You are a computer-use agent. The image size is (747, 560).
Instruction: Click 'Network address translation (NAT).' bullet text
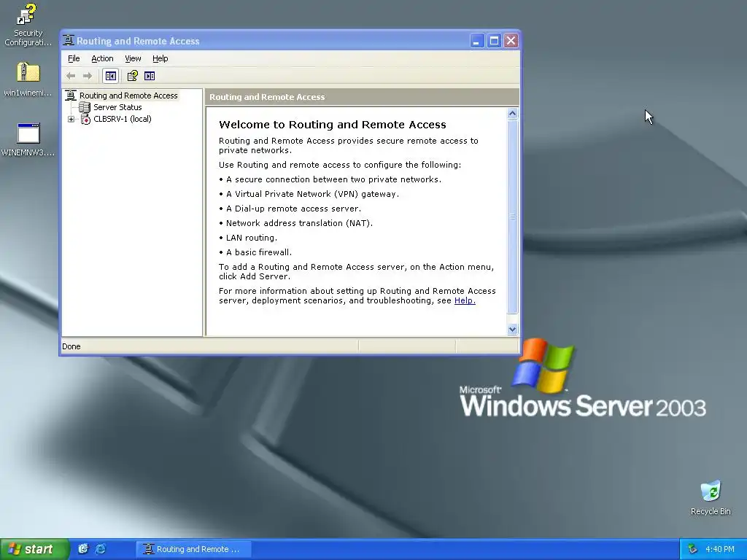(299, 223)
